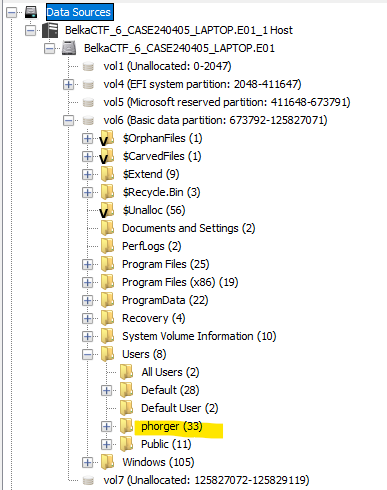
Task: Expand the Windows folder
Action: tap(87, 463)
